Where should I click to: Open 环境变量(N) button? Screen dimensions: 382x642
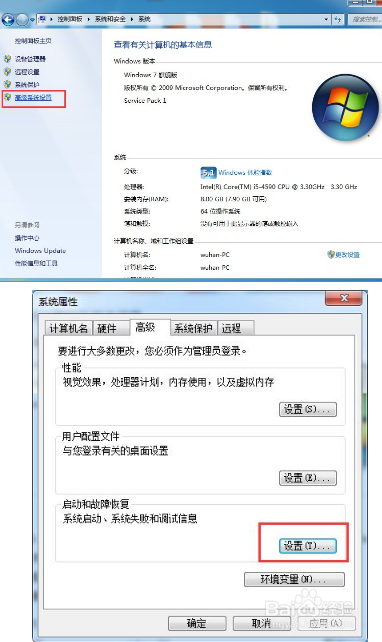pyautogui.click(x=294, y=579)
